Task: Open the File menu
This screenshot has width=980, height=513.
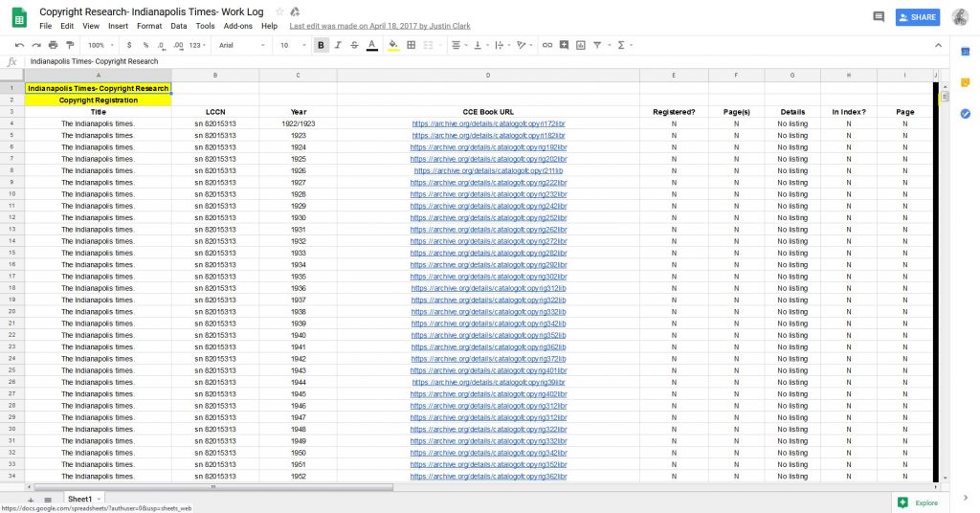Action: [46, 26]
